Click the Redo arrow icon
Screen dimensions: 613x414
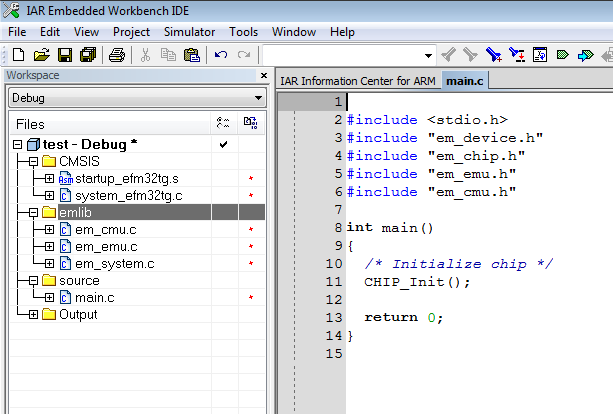pyautogui.click(x=244, y=55)
